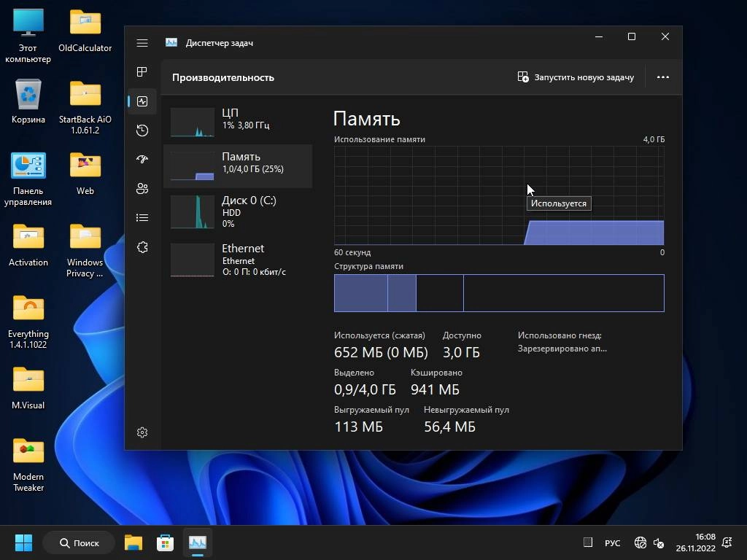747x560 pixels.
Task: Click the Ethernet mini graph thumbnail
Action: pos(193,260)
